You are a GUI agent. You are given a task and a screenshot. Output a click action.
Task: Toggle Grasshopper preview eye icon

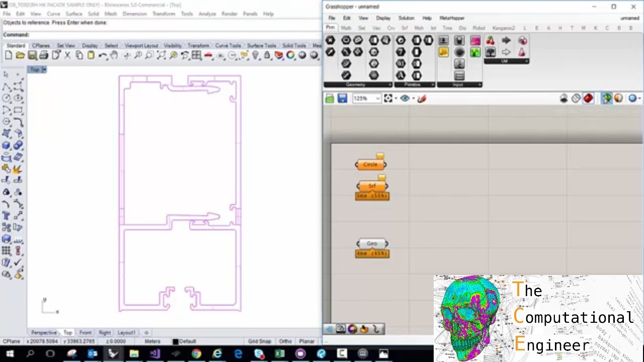405,99
